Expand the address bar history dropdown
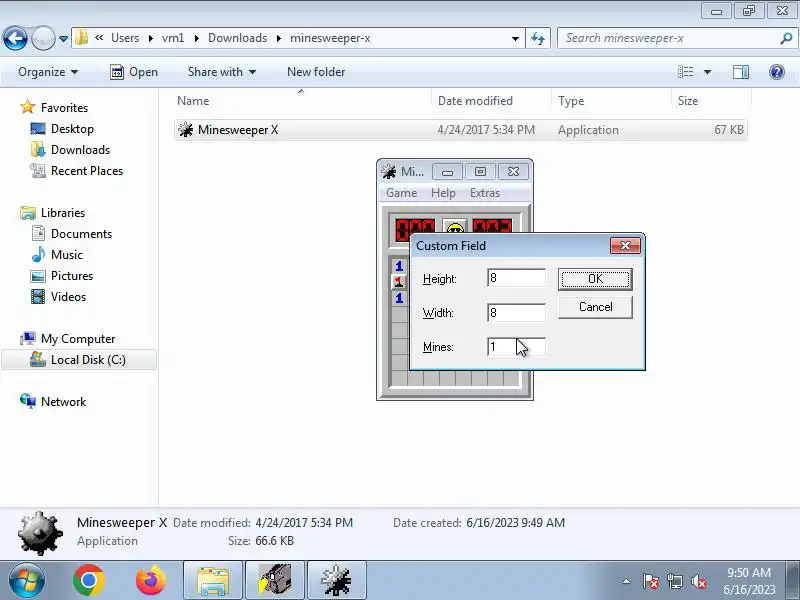 [x=515, y=39]
